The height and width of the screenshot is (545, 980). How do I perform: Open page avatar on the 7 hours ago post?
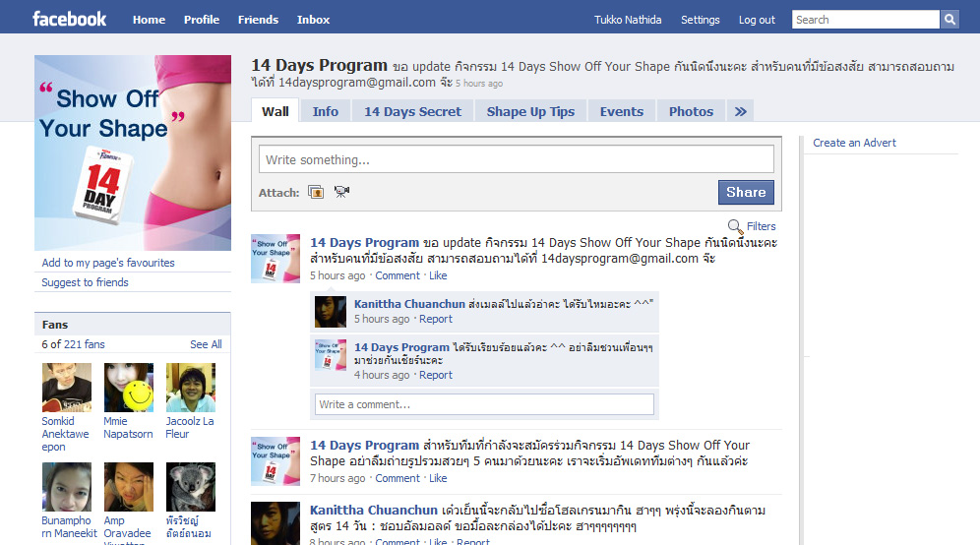[276, 461]
